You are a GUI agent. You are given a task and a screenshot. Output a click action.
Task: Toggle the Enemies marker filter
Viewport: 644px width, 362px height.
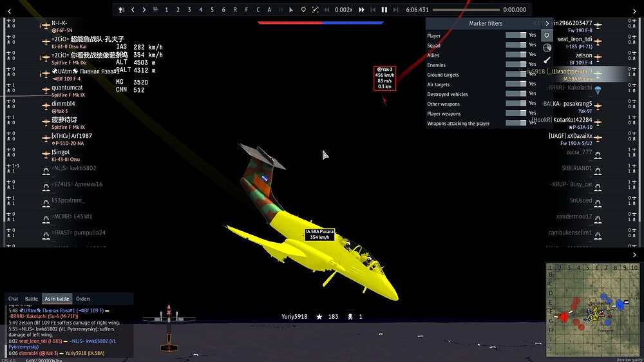516,64
